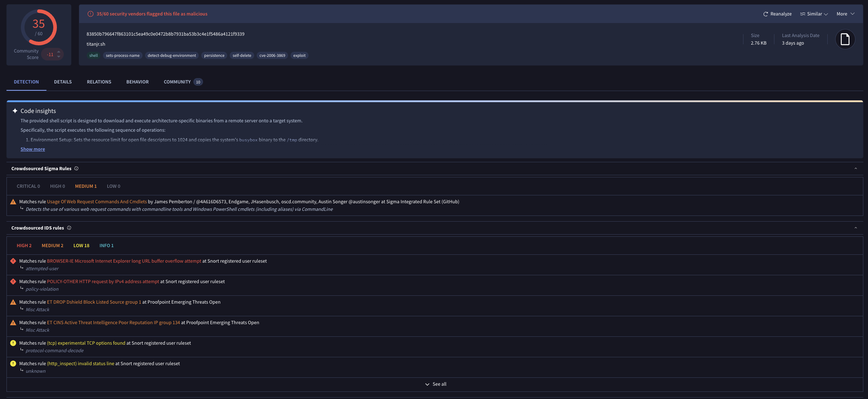Viewport: 868px width, 399px height.
Task: Click severity icon of POLICY-OTHER HTTP rule
Action: click(13, 282)
